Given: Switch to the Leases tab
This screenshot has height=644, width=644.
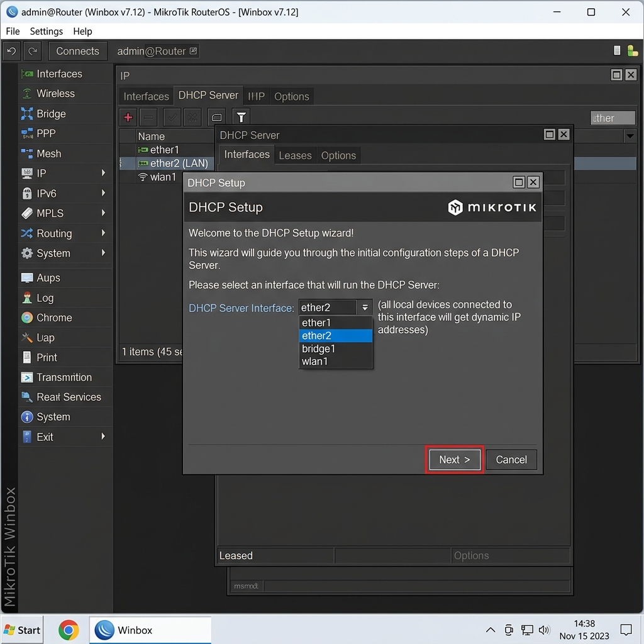Looking at the screenshot, I should [x=296, y=156].
